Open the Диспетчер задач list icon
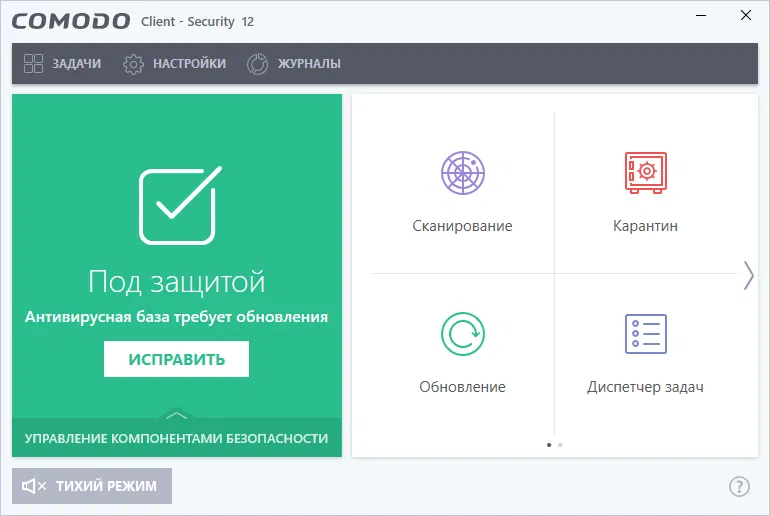The width and height of the screenshot is (770, 516). [646, 334]
